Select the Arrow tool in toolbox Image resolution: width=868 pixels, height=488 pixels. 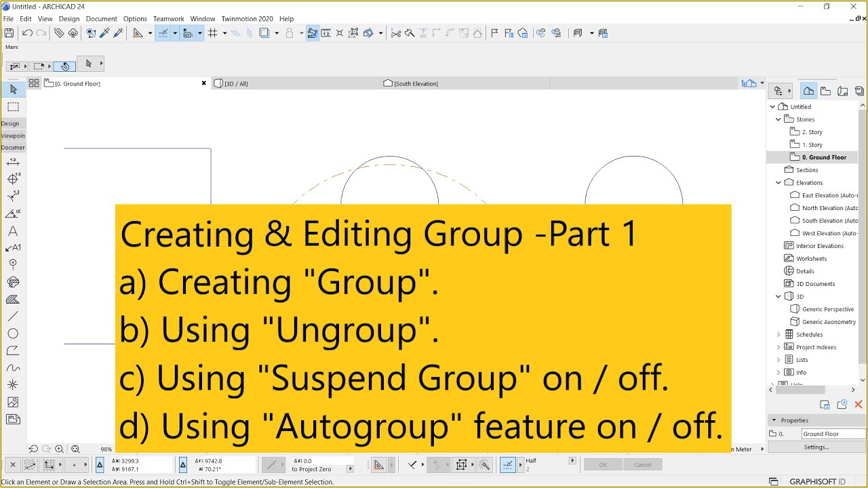13,89
